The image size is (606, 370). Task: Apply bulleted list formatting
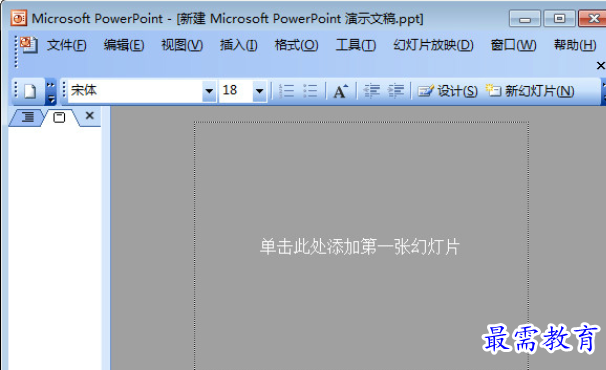310,91
